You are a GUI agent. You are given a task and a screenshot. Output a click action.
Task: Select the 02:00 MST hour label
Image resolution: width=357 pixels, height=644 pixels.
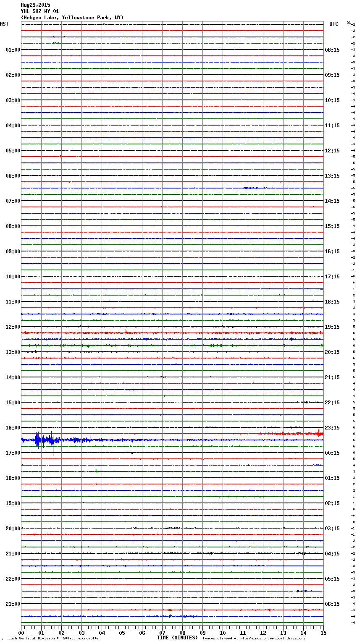tap(13, 75)
